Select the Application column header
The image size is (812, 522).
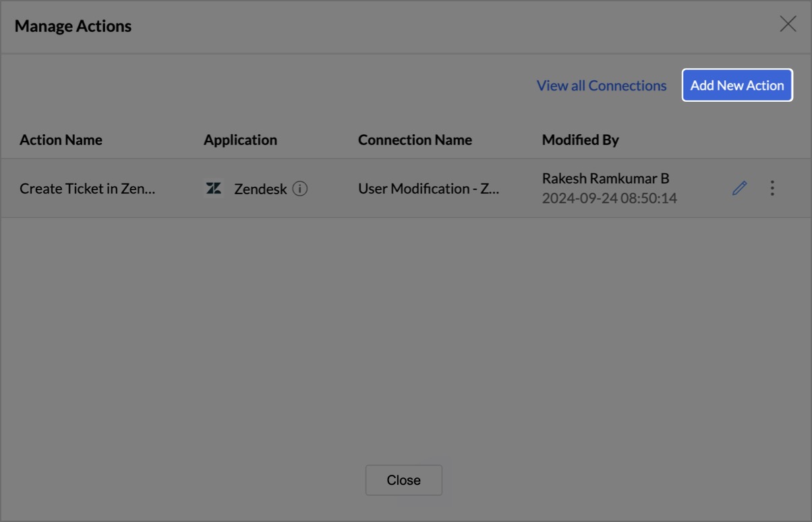240,140
